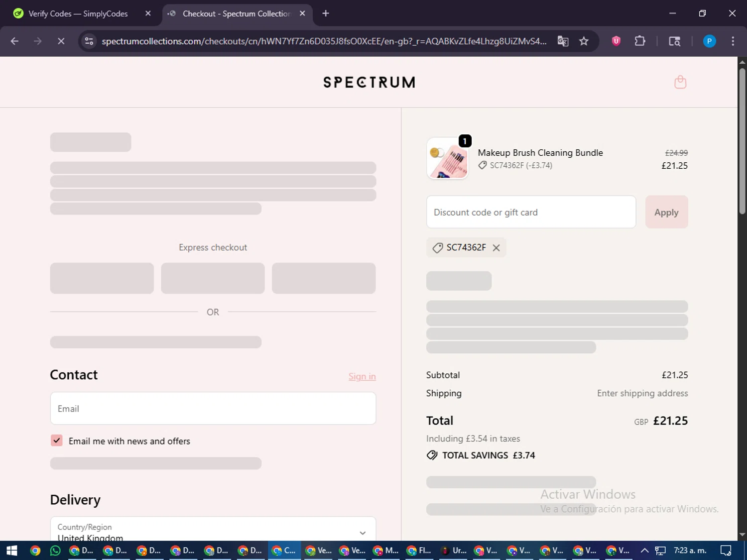Screen dimensions: 747x560
Task: Open the network icon in system tray
Action: 660,551
